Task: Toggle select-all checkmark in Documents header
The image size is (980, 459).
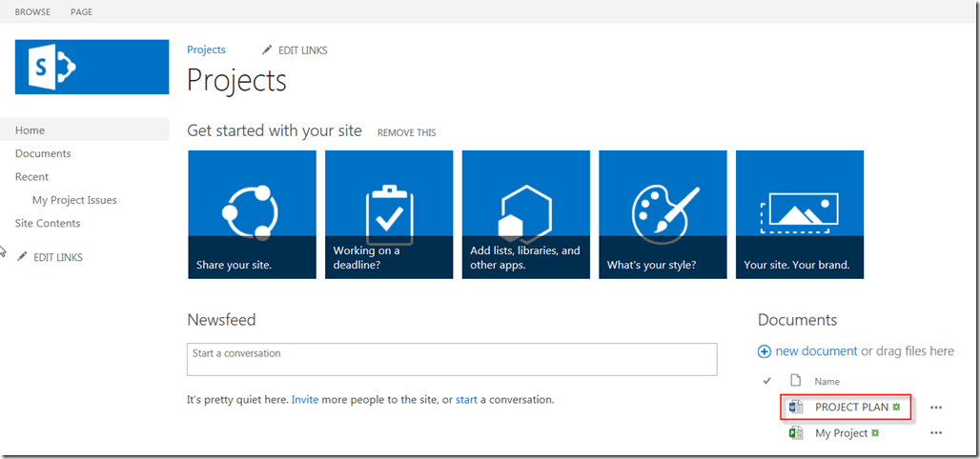Action: click(767, 381)
